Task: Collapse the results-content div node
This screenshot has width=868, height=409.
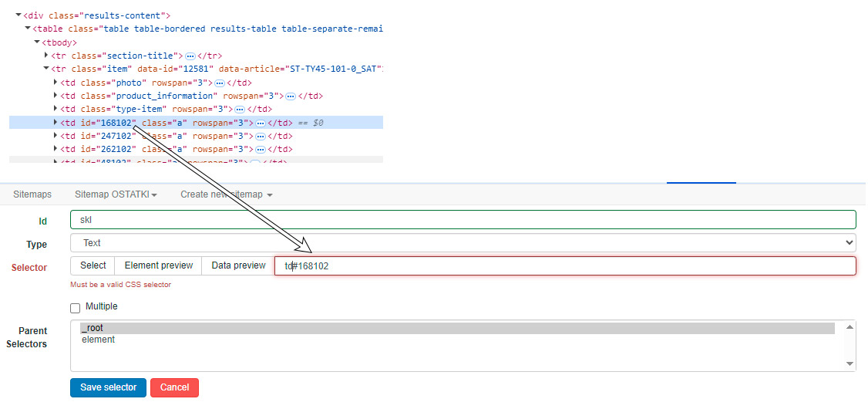Action: (19, 15)
